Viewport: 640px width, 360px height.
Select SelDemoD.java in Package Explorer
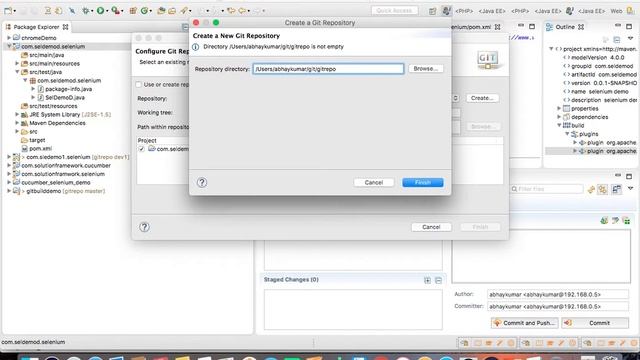coord(65,98)
